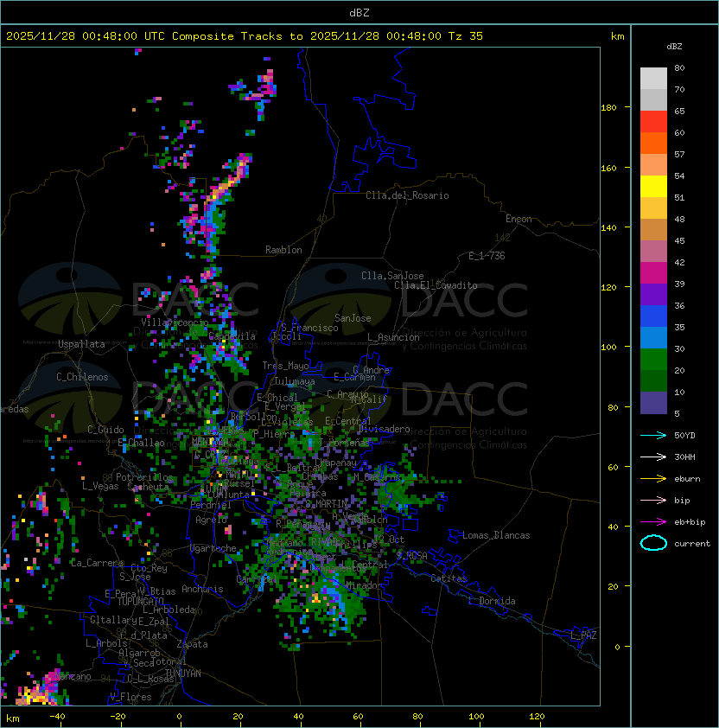Image resolution: width=719 pixels, height=728 pixels.
Task: Pick the purple swatch below 39 dBZ
Action: 653,294
